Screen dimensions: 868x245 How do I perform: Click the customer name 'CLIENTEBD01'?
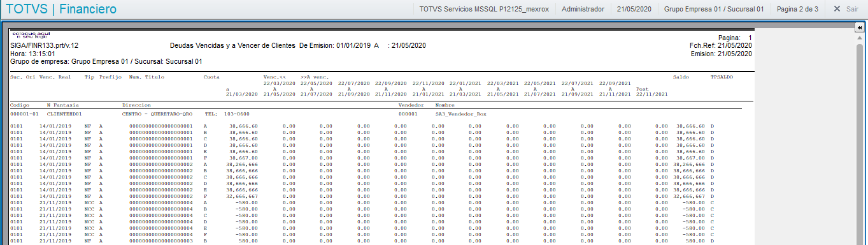pyautogui.click(x=64, y=114)
